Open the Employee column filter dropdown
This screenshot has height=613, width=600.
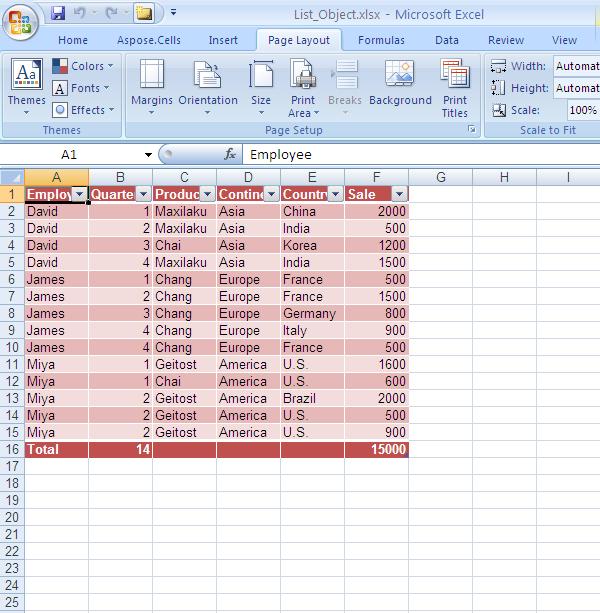(80, 194)
